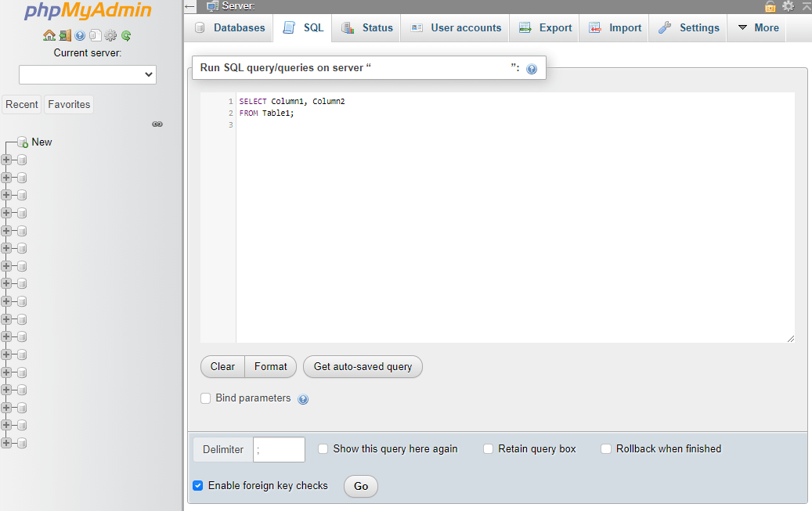
Task: Click the help icon next to Bind parameters
Action: click(x=303, y=399)
